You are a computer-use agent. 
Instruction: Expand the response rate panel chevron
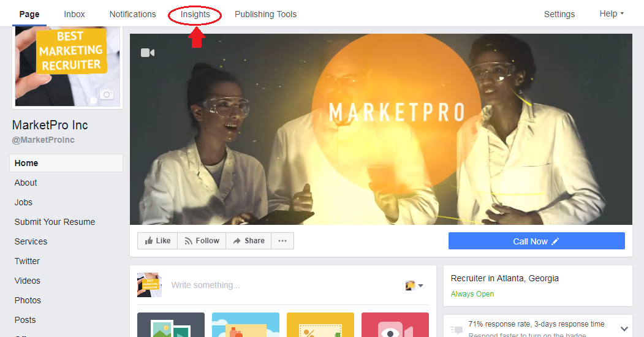(624, 329)
